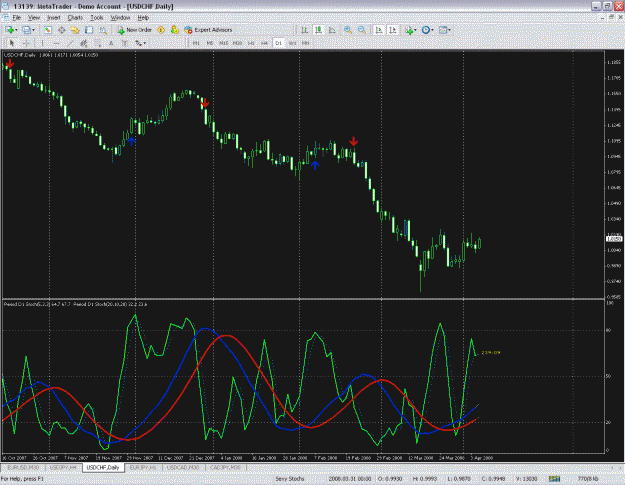The width and height of the screenshot is (625, 485).
Task: Switch chart to M30 timeframe
Action: click(x=237, y=43)
